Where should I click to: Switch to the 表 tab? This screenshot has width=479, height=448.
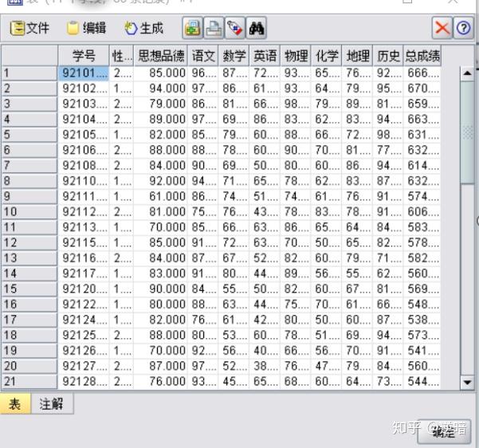15,403
